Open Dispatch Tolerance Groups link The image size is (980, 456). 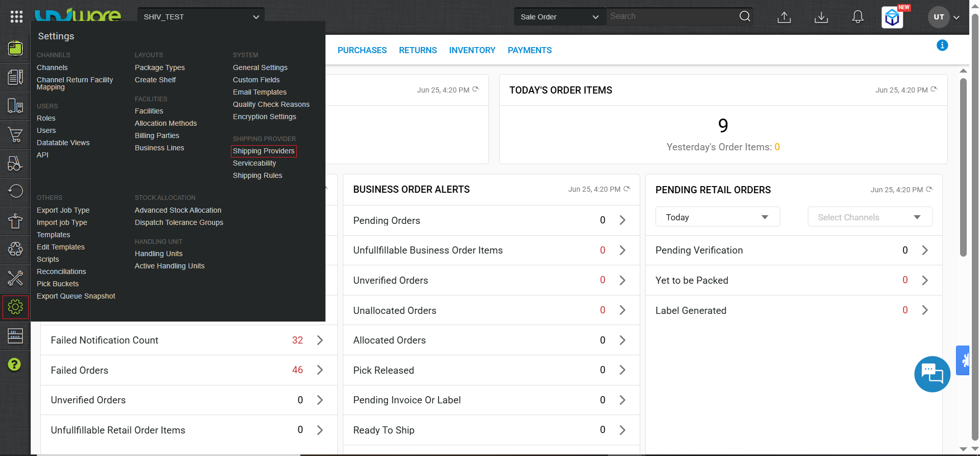(179, 222)
